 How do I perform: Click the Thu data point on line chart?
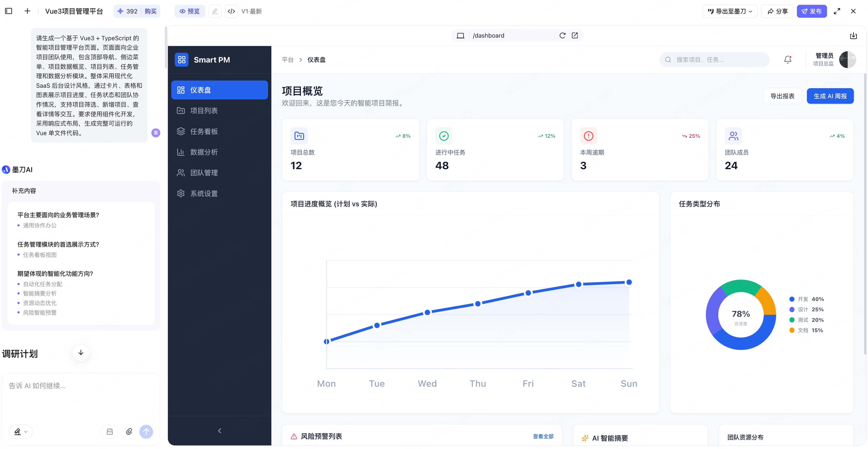point(477,304)
